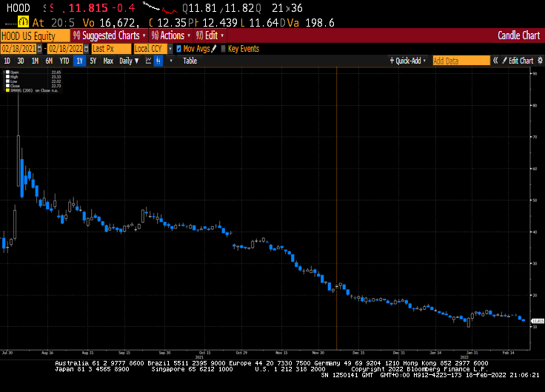The height and width of the screenshot is (392, 545).
Task: Expand the chart type dropdown arrow
Action: pos(170,61)
